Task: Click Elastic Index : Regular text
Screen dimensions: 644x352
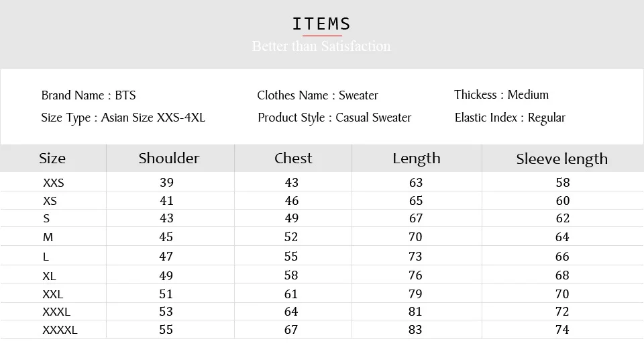Action: tap(510, 118)
